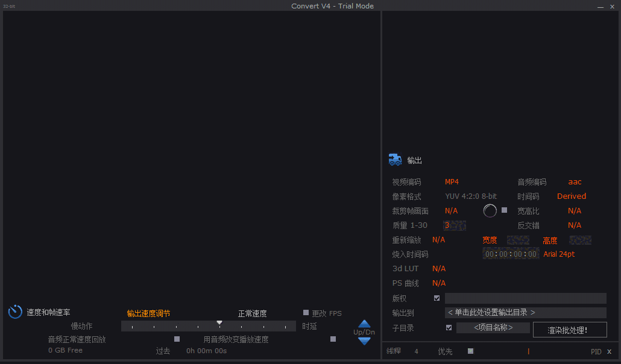Click the 速度和帧速率 clock icon

(x=14, y=312)
